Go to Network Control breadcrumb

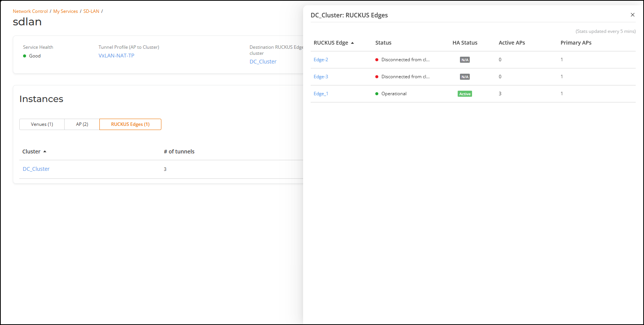click(30, 11)
